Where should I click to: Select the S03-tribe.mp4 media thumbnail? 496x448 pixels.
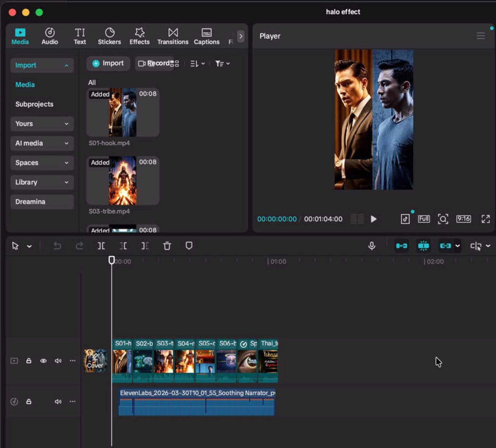[122, 181]
